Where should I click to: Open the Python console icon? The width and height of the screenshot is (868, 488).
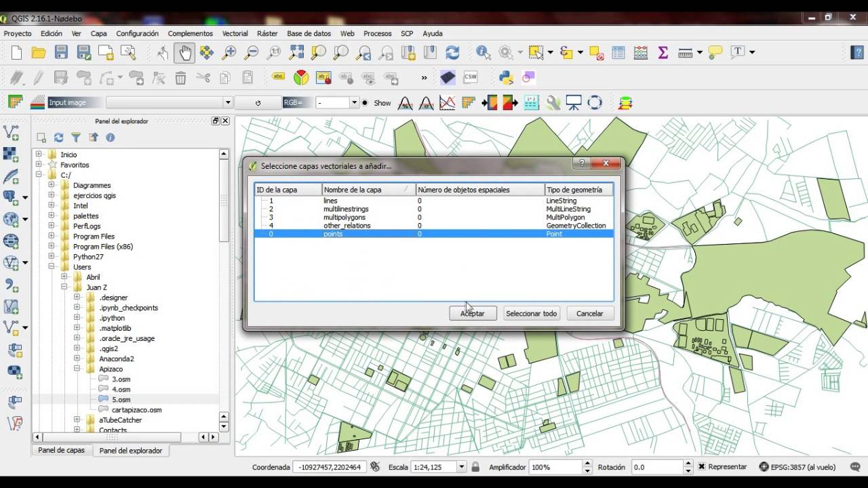[506, 78]
